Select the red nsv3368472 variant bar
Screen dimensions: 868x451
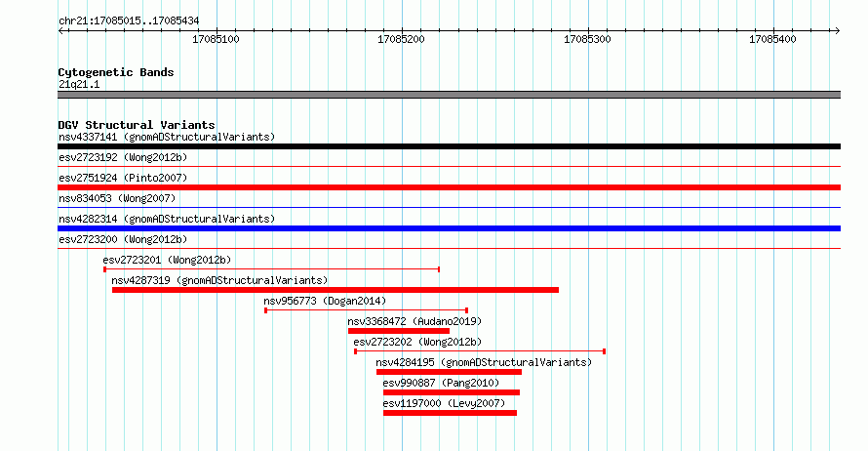tap(399, 331)
